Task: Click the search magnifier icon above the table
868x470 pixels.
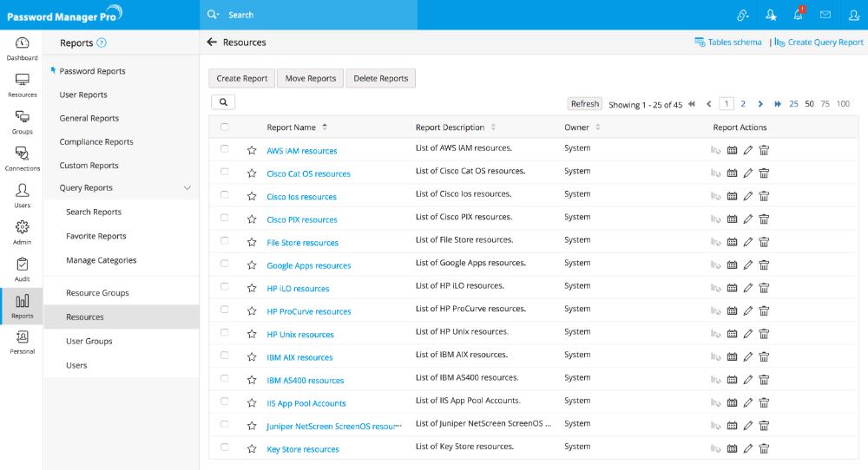Action: pos(223,102)
